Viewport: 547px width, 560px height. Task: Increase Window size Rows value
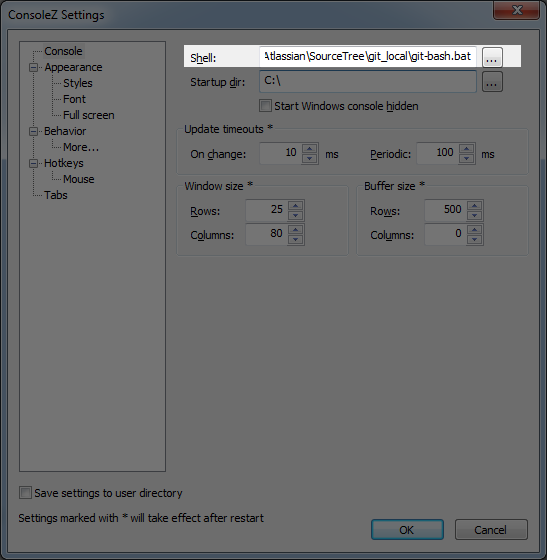(x=295, y=205)
